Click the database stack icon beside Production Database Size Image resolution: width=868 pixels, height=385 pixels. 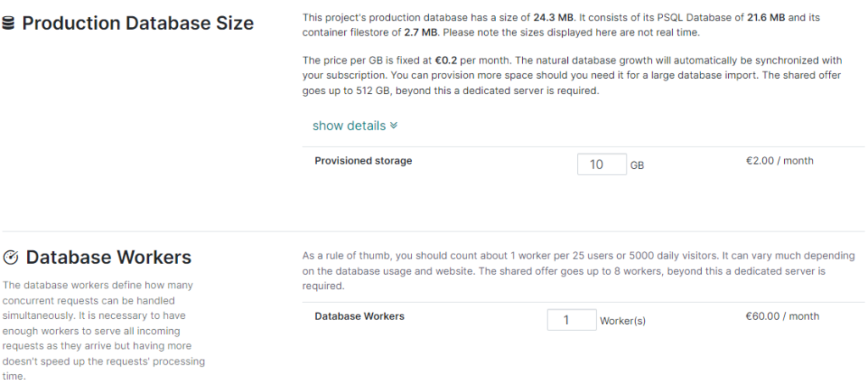click(x=10, y=24)
